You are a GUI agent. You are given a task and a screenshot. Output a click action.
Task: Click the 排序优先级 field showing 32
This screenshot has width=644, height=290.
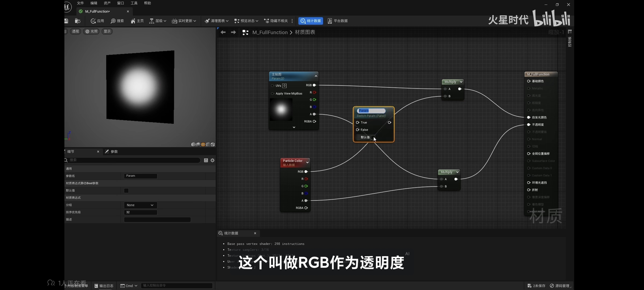[x=140, y=212]
